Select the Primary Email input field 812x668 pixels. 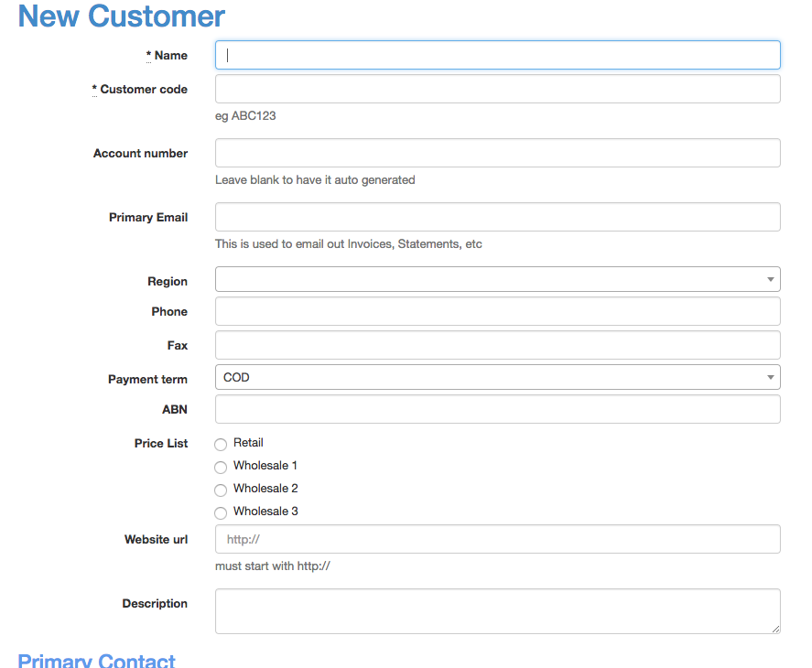[x=497, y=217]
